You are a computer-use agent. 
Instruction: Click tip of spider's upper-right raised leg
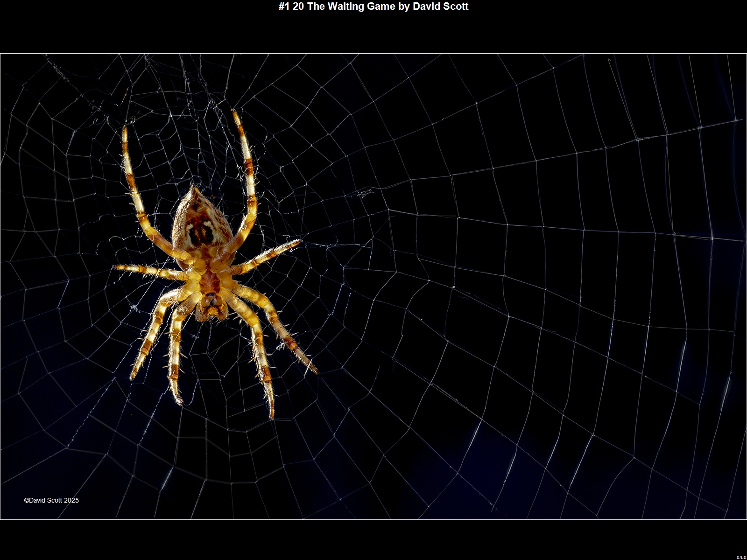[235, 113]
